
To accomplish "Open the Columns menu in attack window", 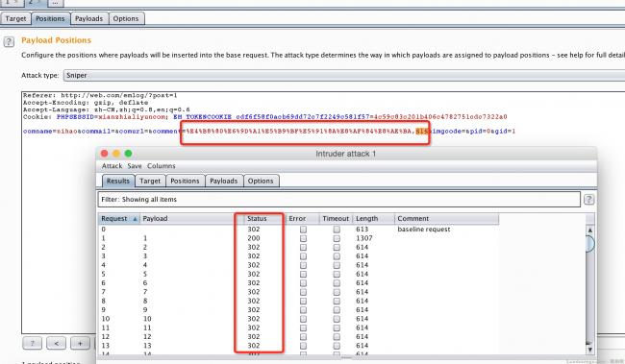I will click(x=161, y=166).
